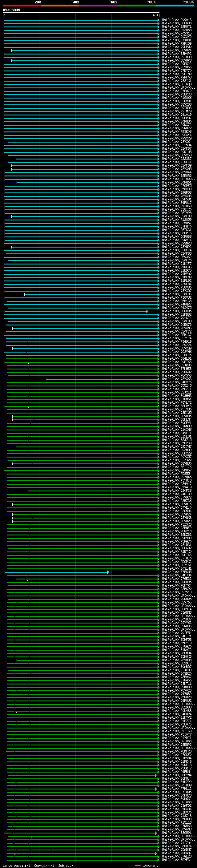
Task: Open hit UniRef100_P12859
Action: tap(177, 220)
